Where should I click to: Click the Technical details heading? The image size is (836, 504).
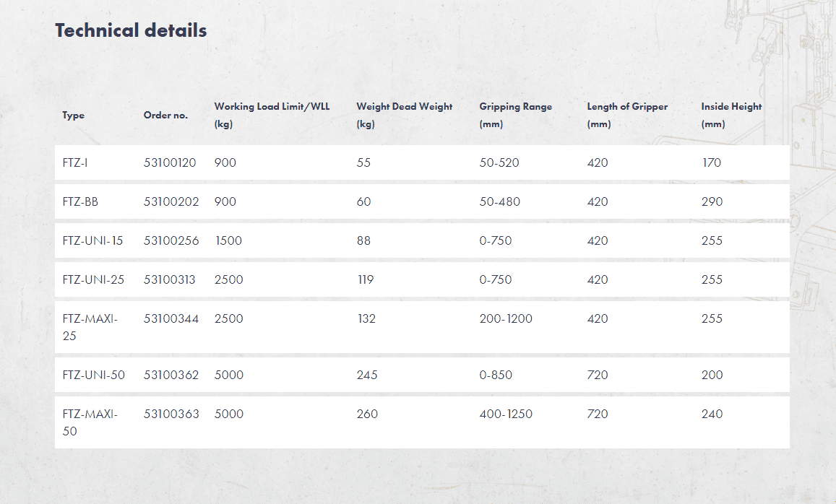[131, 30]
